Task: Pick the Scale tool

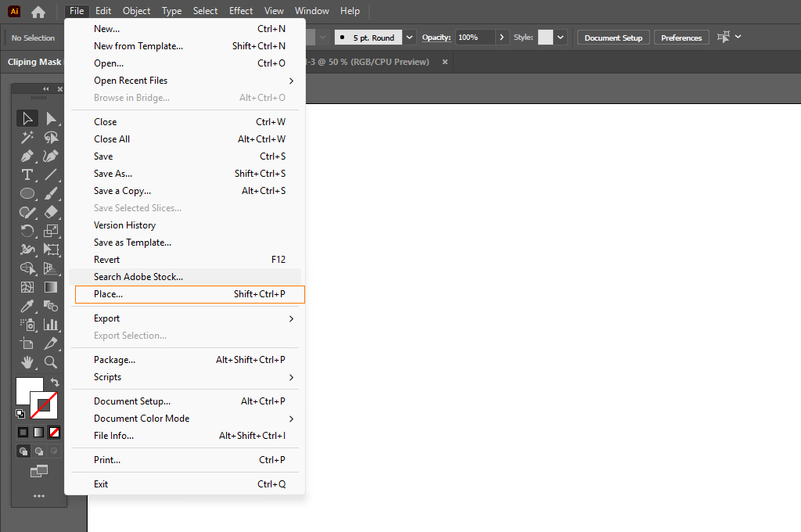Action: (51, 231)
